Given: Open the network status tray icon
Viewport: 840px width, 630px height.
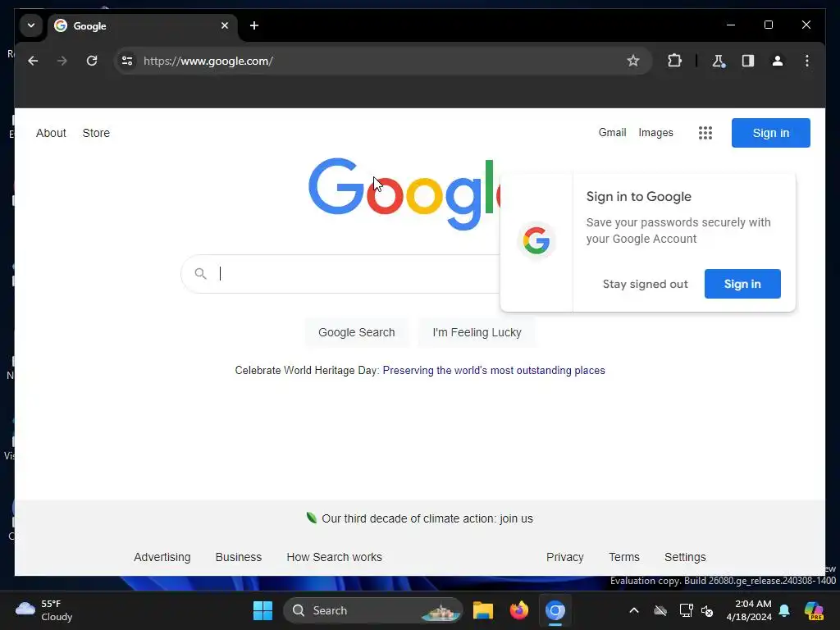Looking at the screenshot, I should [686, 610].
